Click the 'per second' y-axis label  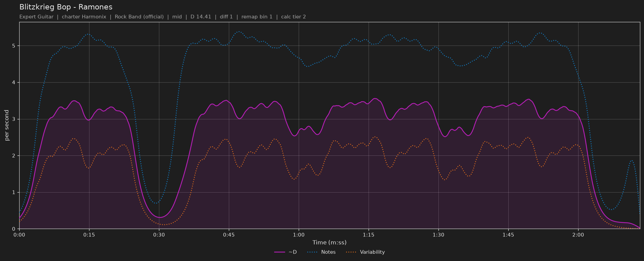7,125
